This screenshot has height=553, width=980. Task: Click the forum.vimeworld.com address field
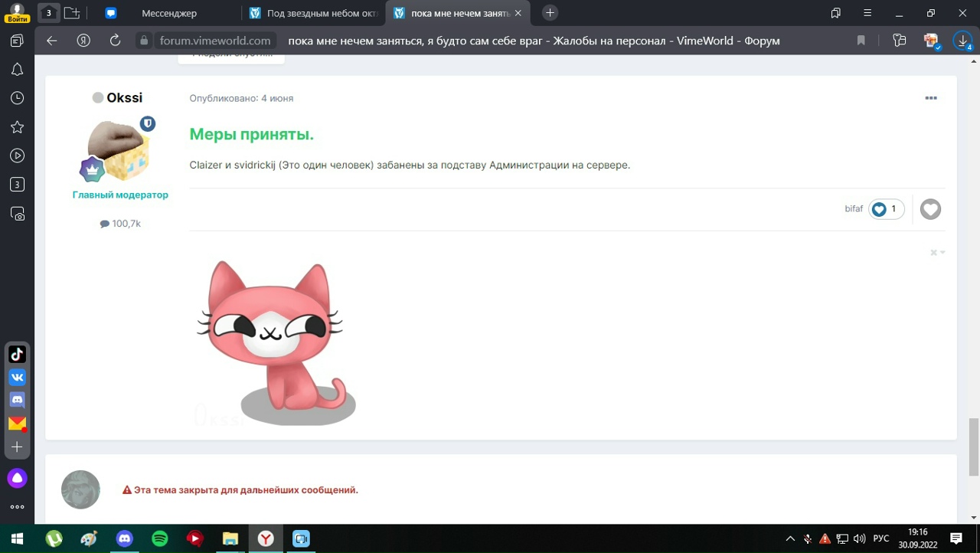pyautogui.click(x=215, y=41)
